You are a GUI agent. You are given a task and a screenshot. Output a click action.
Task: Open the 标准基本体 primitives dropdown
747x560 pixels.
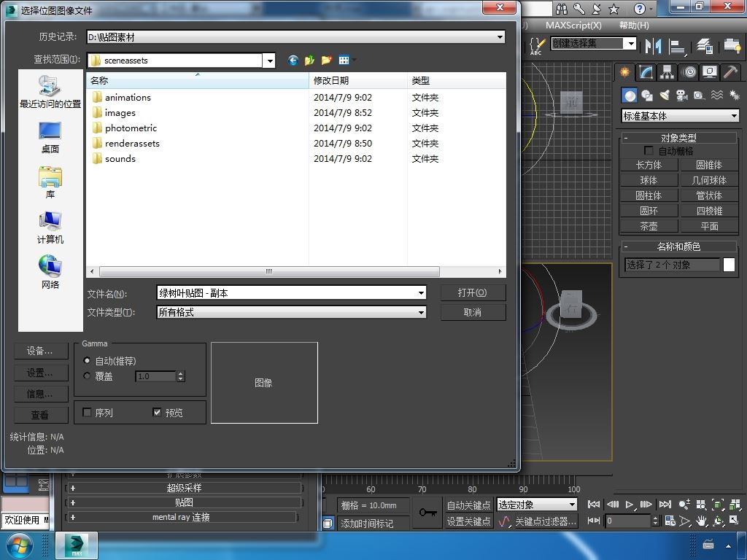tap(681, 116)
